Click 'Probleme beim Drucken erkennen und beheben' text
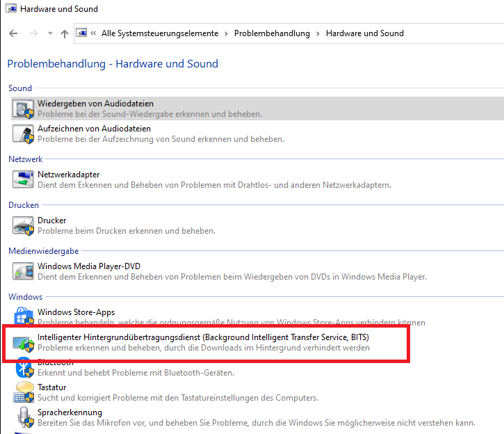Viewport: 504px width, 434px height. tap(127, 231)
